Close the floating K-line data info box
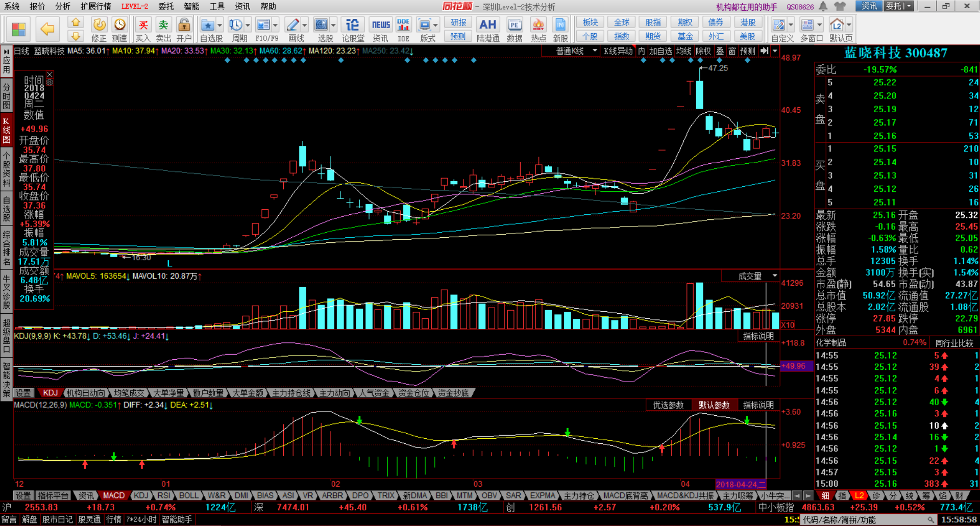 pyautogui.click(x=50, y=75)
